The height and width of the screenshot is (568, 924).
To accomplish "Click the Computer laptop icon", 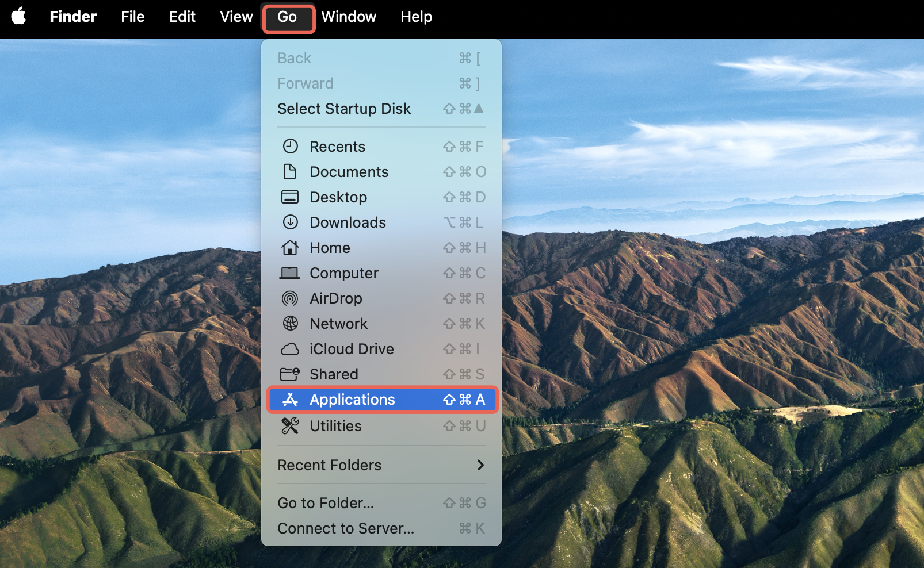I will pyautogui.click(x=289, y=273).
